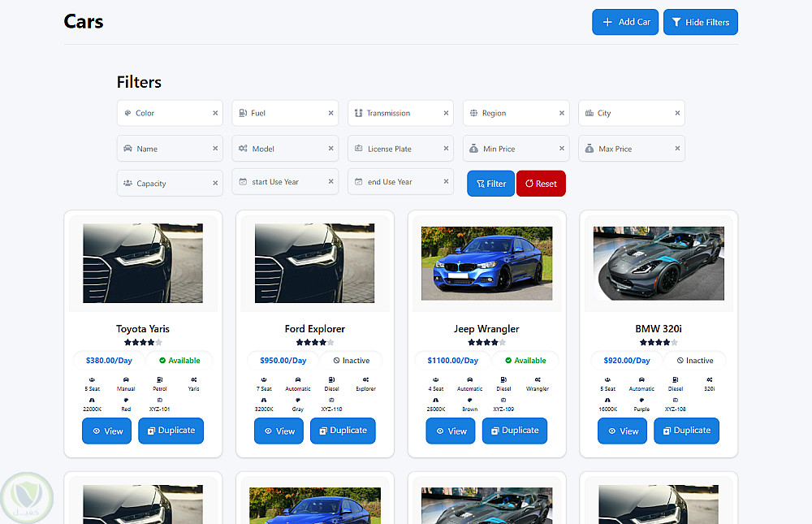Open the Fuel filter dropdown
The height and width of the screenshot is (524, 812).
(x=285, y=113)
